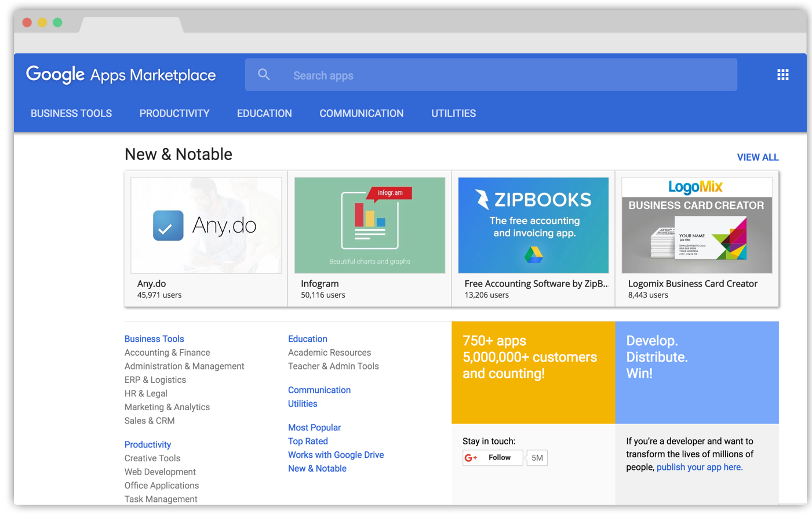Image resolution: width=812 pixels, height=514 pixels.
Task: Open the Business Tools category link
Action: [154, 339]
